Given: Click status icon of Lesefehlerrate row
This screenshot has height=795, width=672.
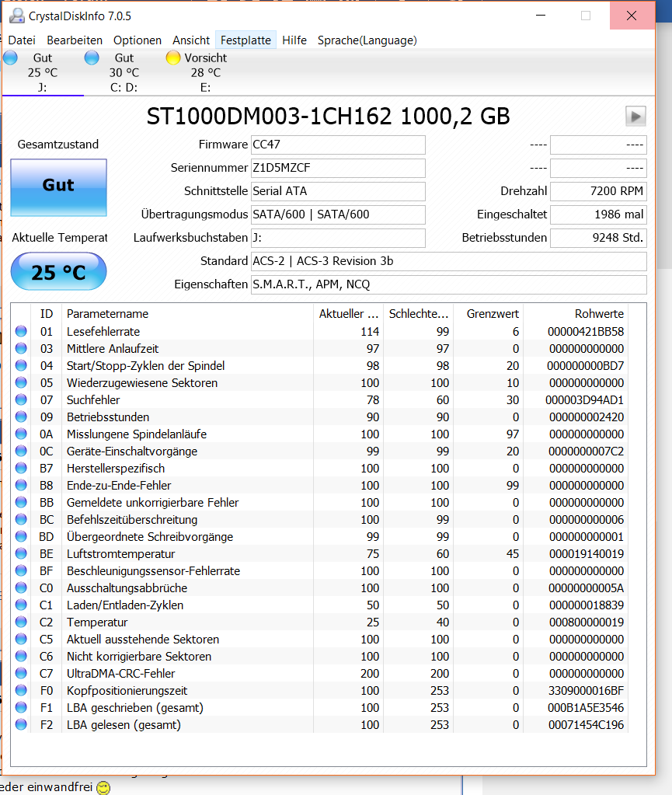Looking at the screenshot, I should pyautogui.click(x=21, y=331).
